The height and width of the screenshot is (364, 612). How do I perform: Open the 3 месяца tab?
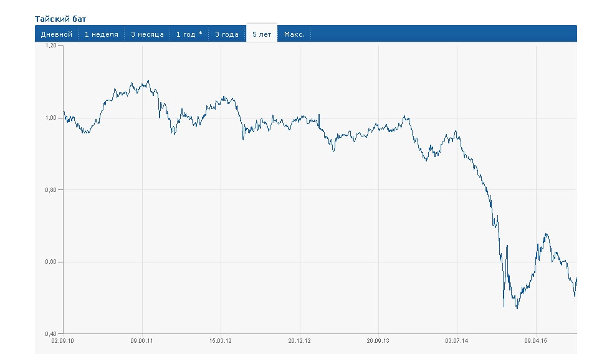pos(147,34)
